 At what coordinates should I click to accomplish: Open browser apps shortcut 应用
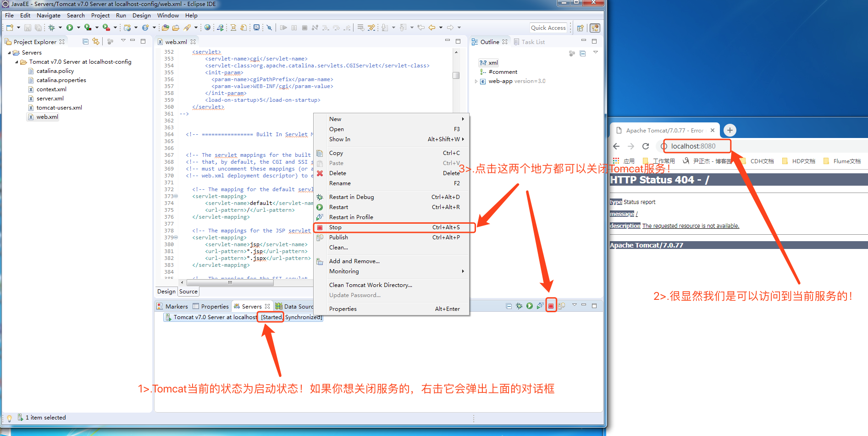pos(624,161)
